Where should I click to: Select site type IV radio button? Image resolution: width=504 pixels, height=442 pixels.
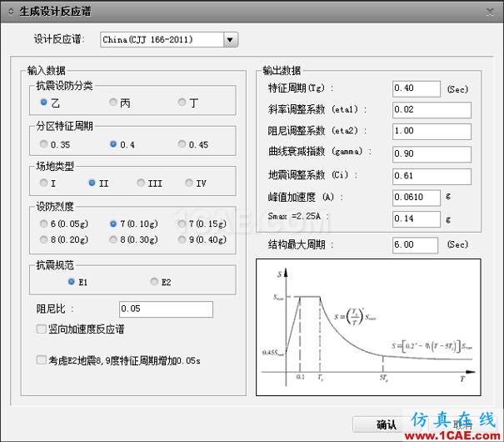(x=189, y=183)
